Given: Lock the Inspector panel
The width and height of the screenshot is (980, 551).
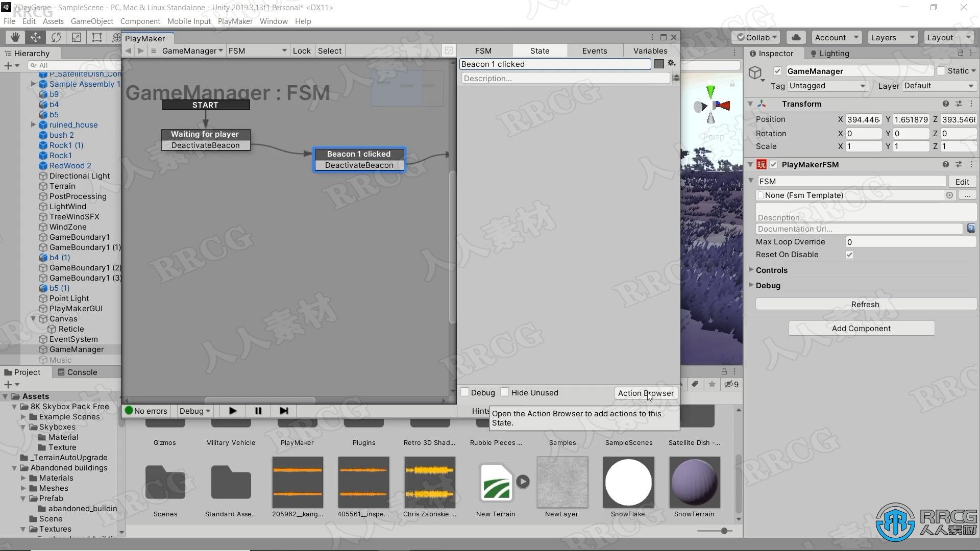Looking at the screenshot, I should 960,53.
